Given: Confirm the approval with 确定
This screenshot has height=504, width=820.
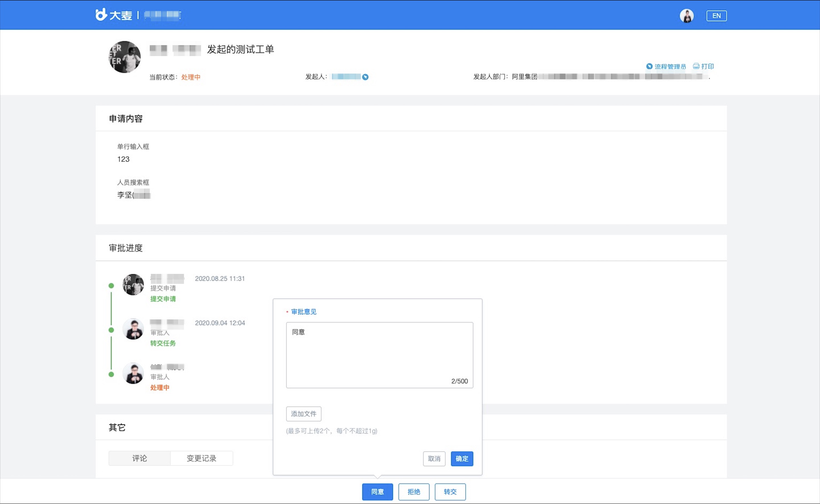Looking at the screenshot, I should (x=462, y=459).
